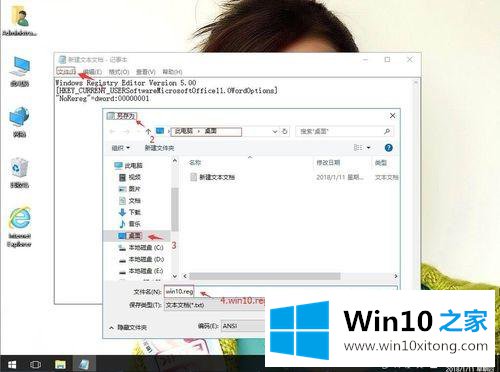Open the Windows Start button

(x=12, y=364)
